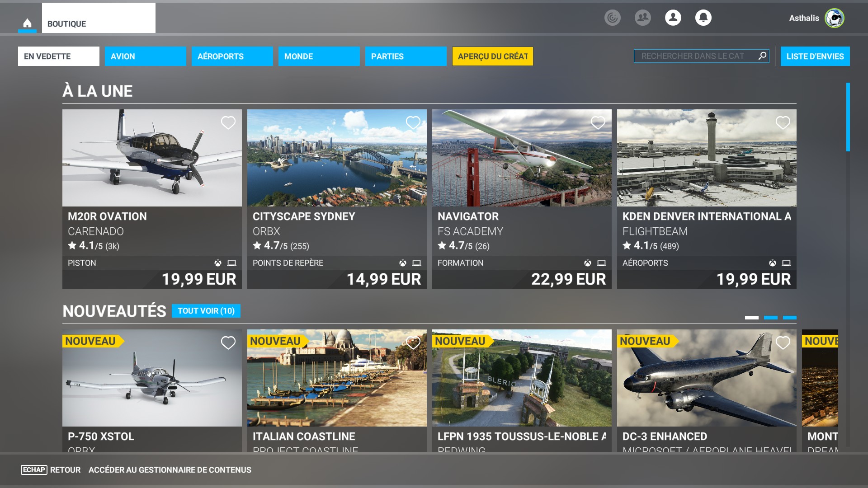
Task: Click TOUT VOIR (10) button
Action: 206,311
